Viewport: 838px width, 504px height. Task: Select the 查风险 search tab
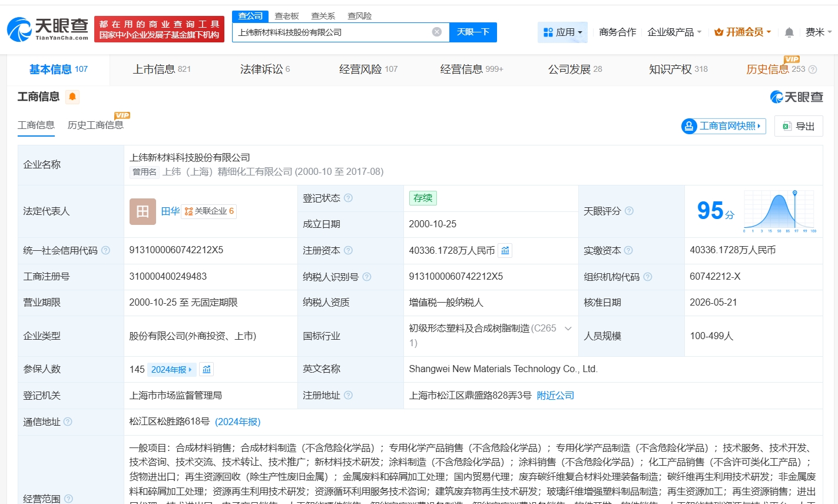[x=360, y=16]
